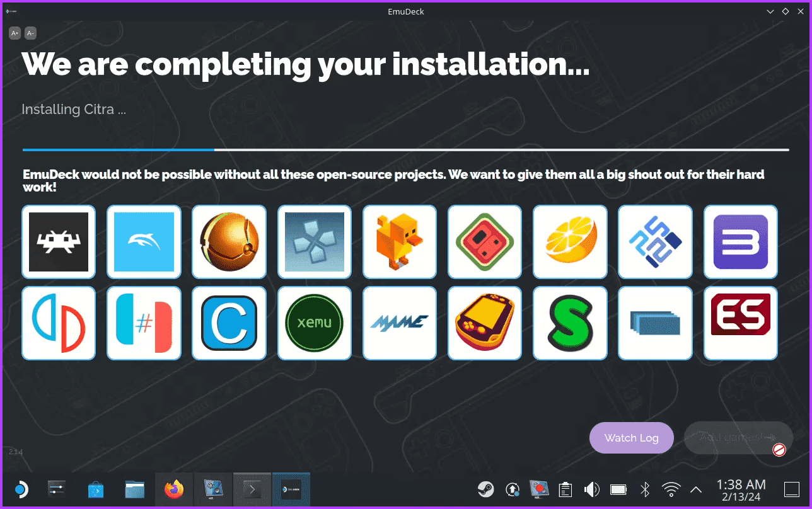Click the RPCS3 purple icon
Screen dimensions: 812x509
741,242
